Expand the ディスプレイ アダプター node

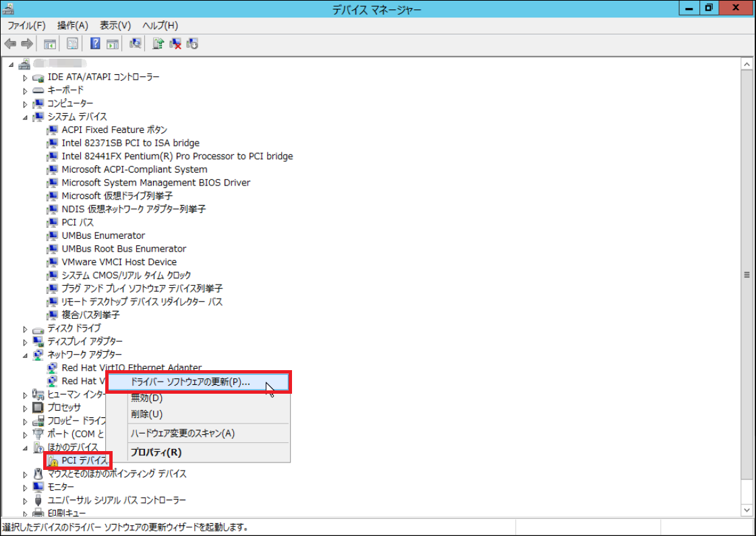tap(25, 343)
